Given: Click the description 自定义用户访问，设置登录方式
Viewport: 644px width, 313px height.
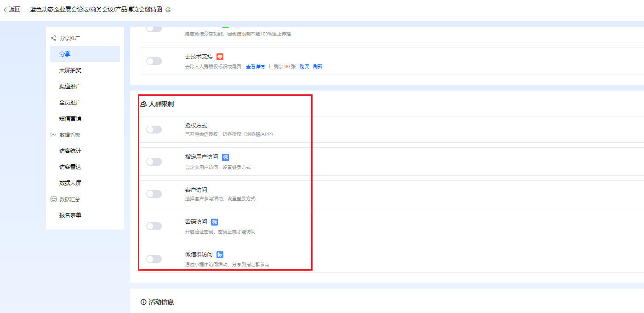Looking at the screenshot, I should point(218,167).
